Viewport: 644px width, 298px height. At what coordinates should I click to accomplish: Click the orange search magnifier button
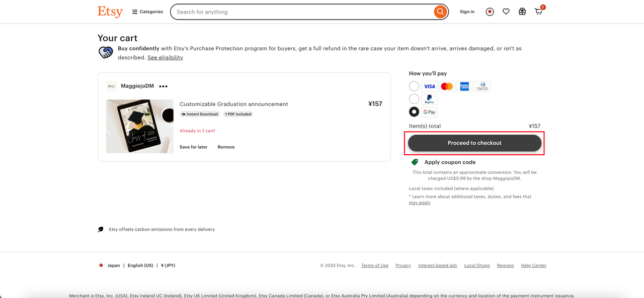[440, 12]
